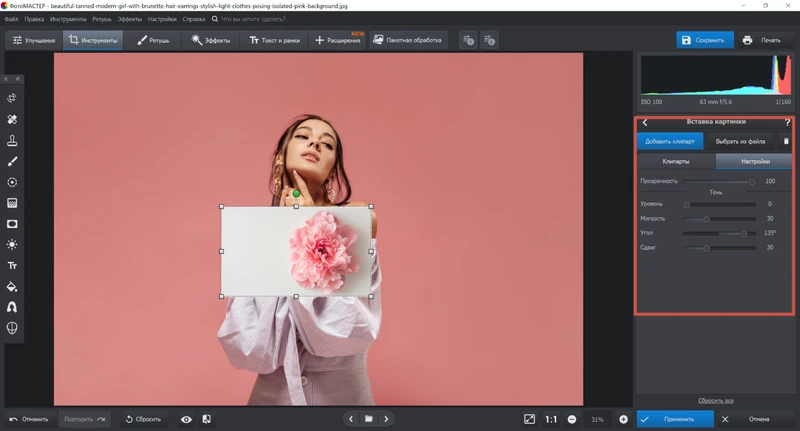Select the correction brush tool
Image resolution: width=800 pixels, height=431 pixels.
click(x=12, y=161)
